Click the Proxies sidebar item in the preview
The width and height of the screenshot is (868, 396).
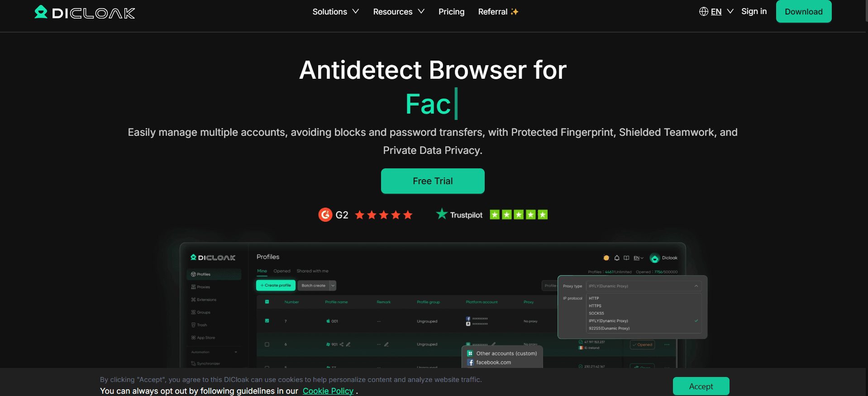[x=200, y=287]
